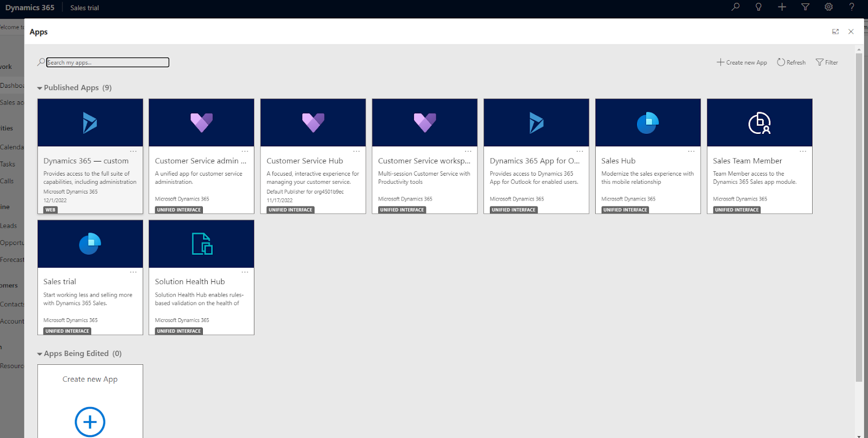Screen dimensions: 868x438
Task: Open more options for Customer Service Hub
Action: 356,151
